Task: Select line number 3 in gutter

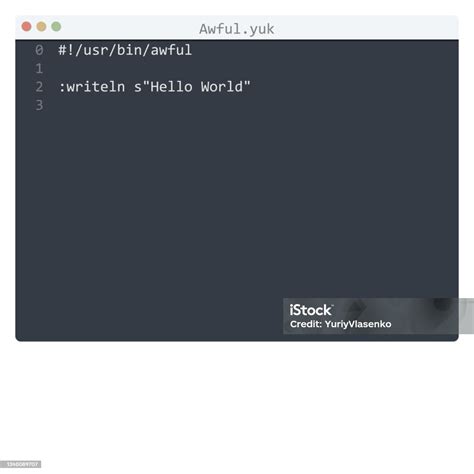Action: pos(39,105)
